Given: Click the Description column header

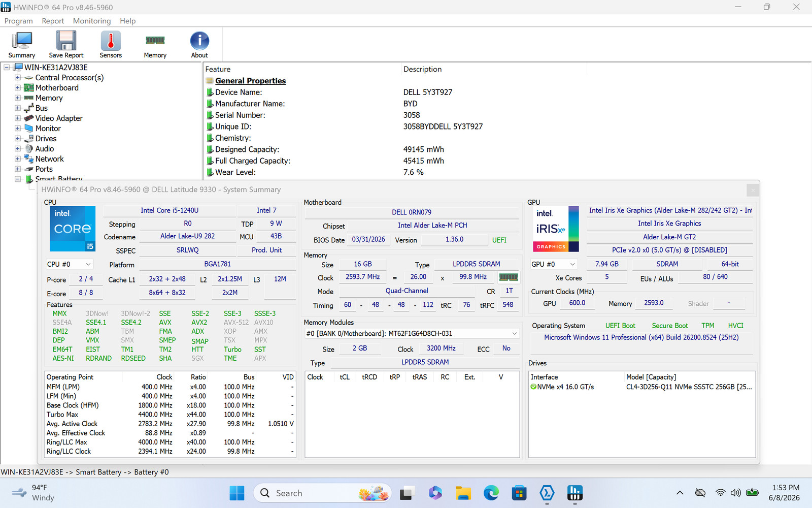Looking at the screenshot, I should tap(494, 69).
